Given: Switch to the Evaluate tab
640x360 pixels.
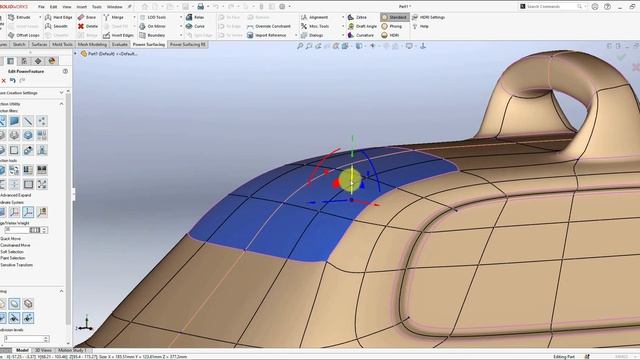Looking at the screenshot, I should pos(120,44).
